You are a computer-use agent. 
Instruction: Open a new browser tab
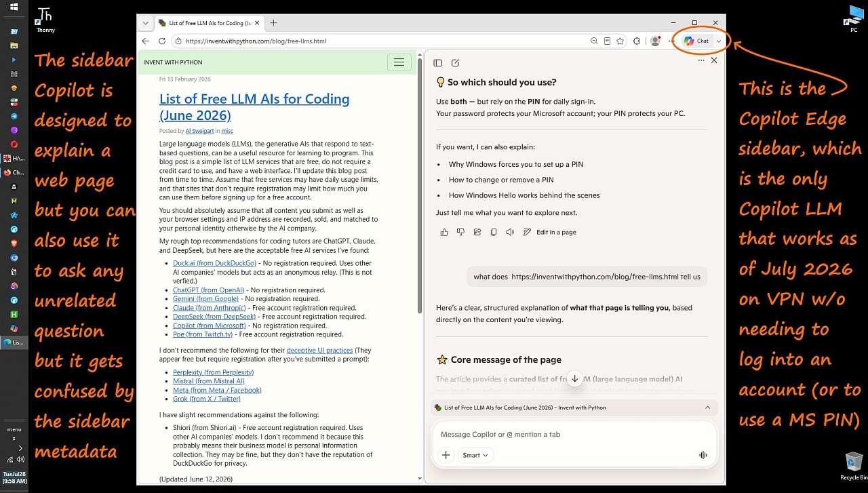coord(273,22)
